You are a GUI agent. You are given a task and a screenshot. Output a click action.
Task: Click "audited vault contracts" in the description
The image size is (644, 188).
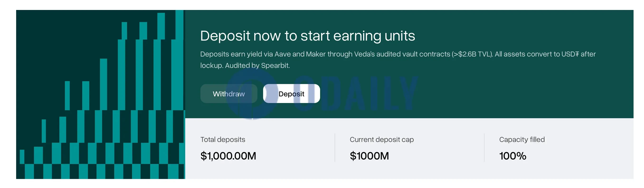point(413,54)
